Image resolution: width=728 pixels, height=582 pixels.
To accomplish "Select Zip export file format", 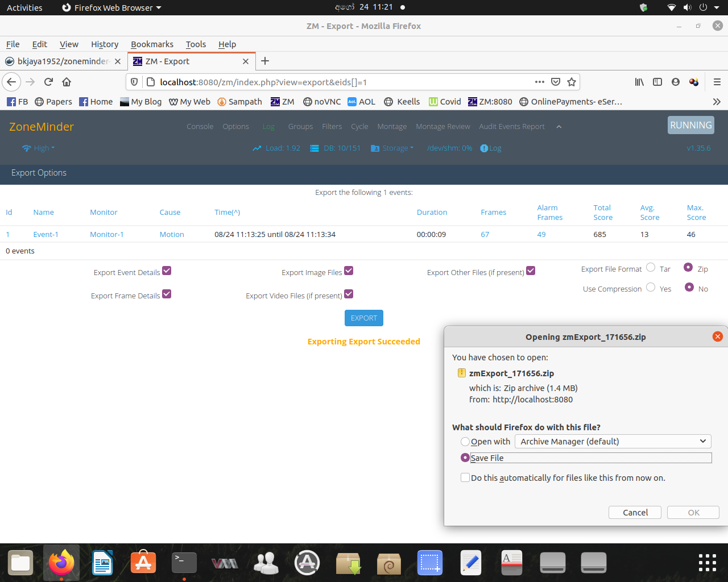I will coord(688,267).
